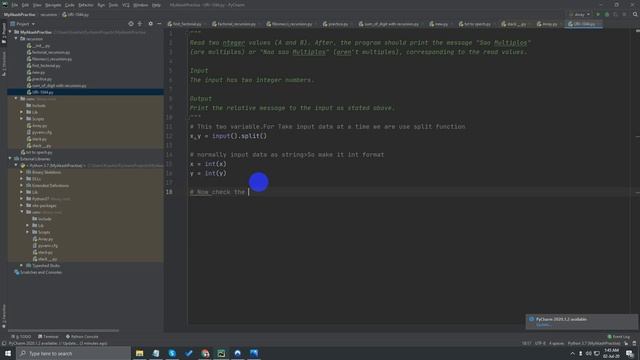
Task: Click the taskbar search box
Action: coord(73,353)
